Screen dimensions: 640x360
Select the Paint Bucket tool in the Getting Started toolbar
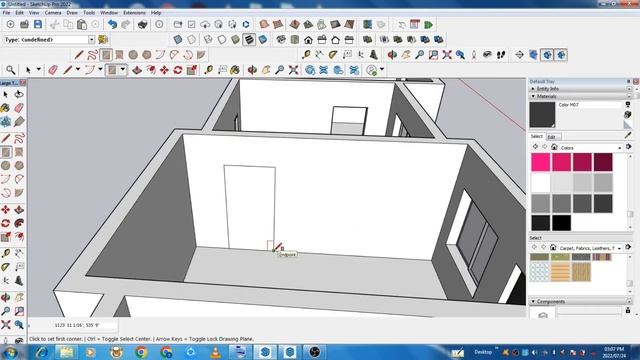tap(235, 70)
